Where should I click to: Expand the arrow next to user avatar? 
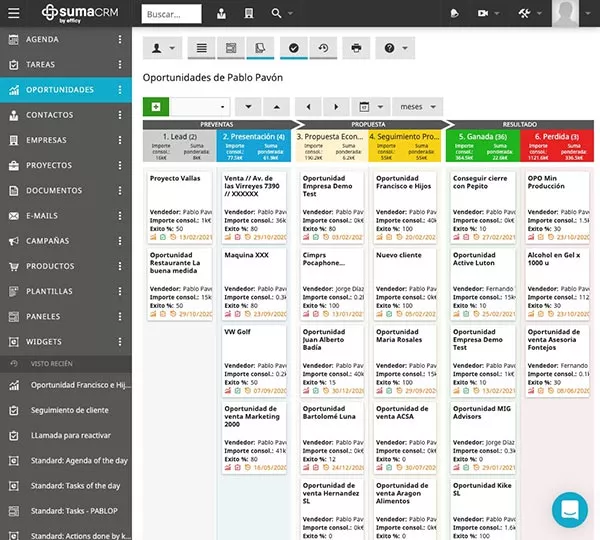coord(588,13)
